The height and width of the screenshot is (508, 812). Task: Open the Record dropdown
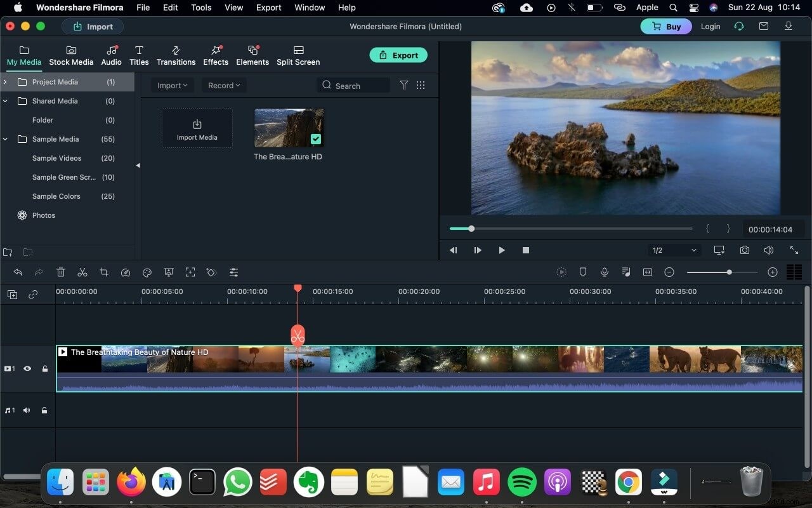(223, 84)
